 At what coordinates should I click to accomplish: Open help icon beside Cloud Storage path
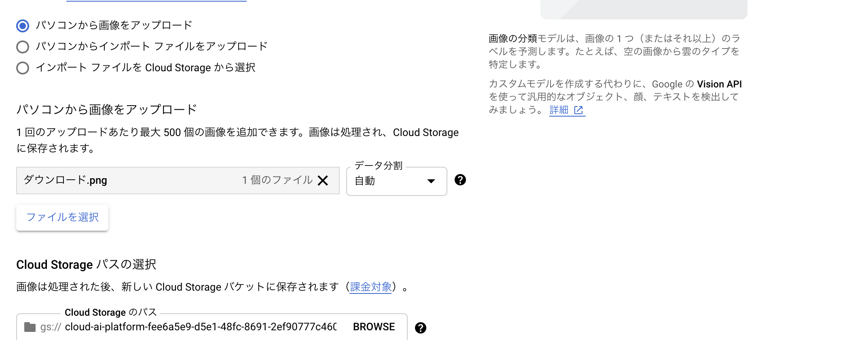421,327
